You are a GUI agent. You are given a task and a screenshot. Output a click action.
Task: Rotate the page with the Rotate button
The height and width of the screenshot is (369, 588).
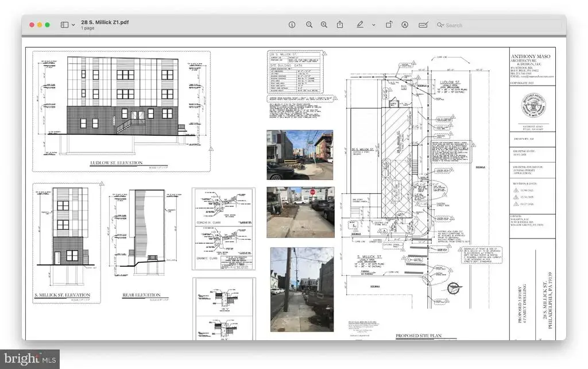pos(389,25)
